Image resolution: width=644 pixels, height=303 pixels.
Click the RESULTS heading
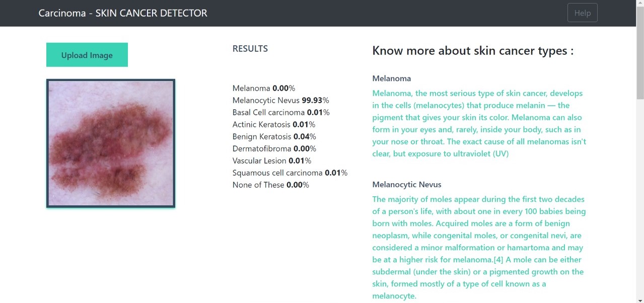pos(250,48)
